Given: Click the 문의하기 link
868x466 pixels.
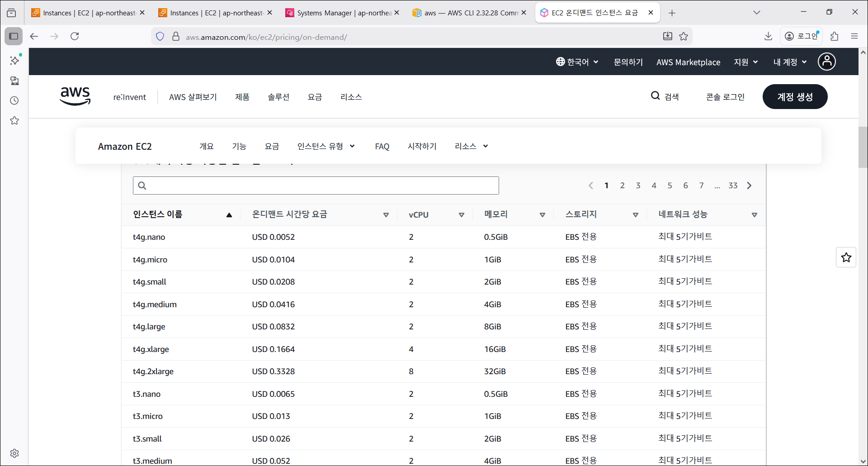Looking at the screenshot, I should [x=628, y=62].
